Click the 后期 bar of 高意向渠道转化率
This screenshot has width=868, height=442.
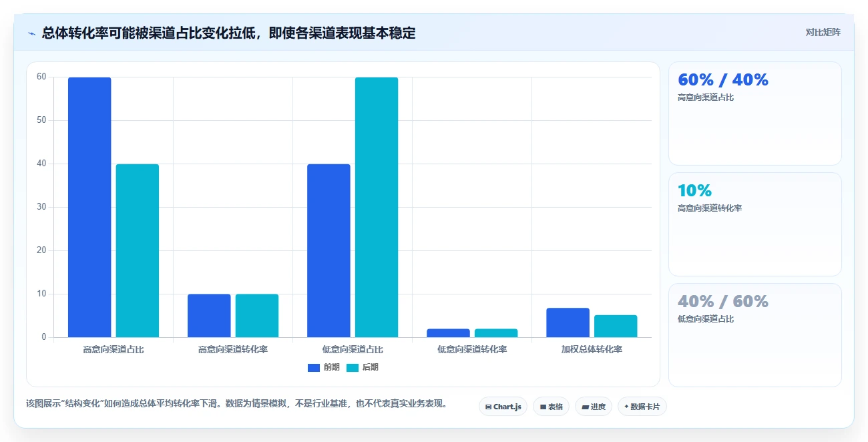257,316
